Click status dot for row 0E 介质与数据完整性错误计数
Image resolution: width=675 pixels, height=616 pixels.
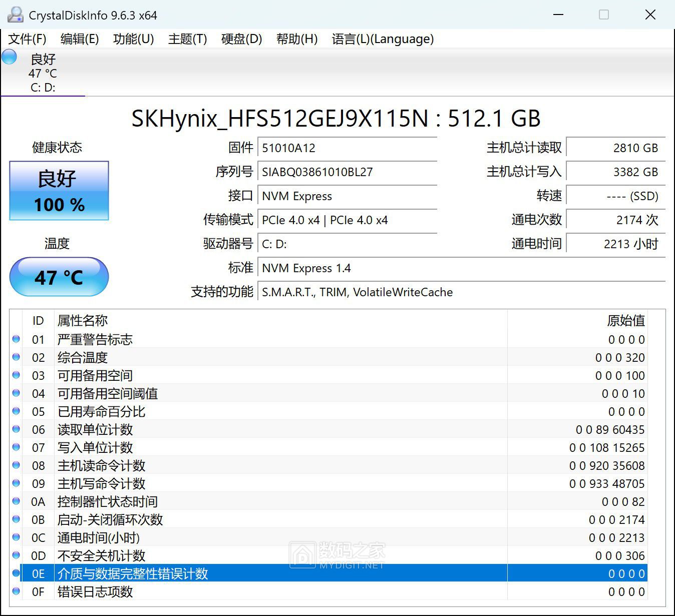16,573
